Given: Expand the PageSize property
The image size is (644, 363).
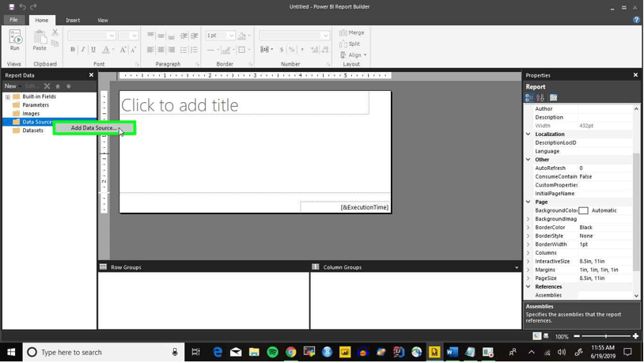Looking at the screenshot, I should 528,278.
